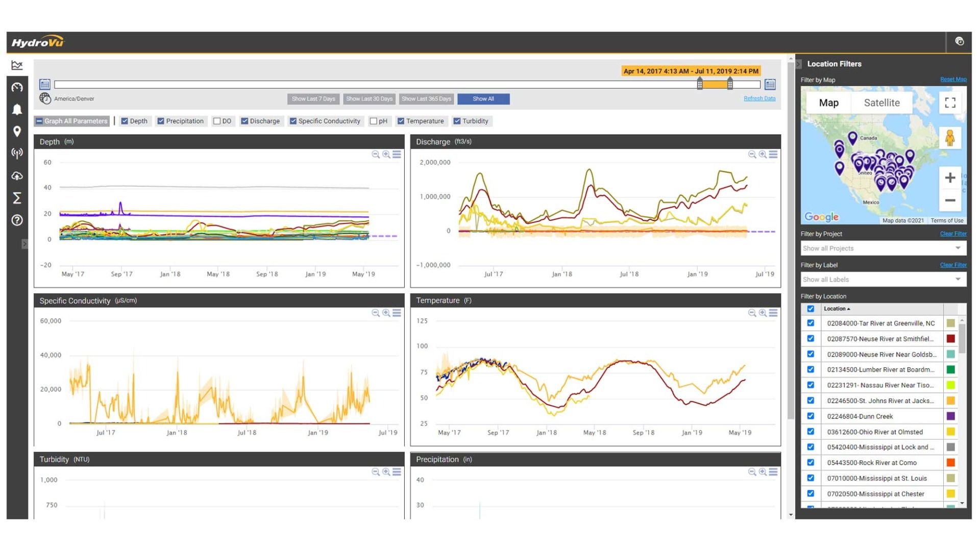Open the cloud upload icon in sidebar
Image resolution: width=980 pixels, height=551 pixels.
[17, 176]
